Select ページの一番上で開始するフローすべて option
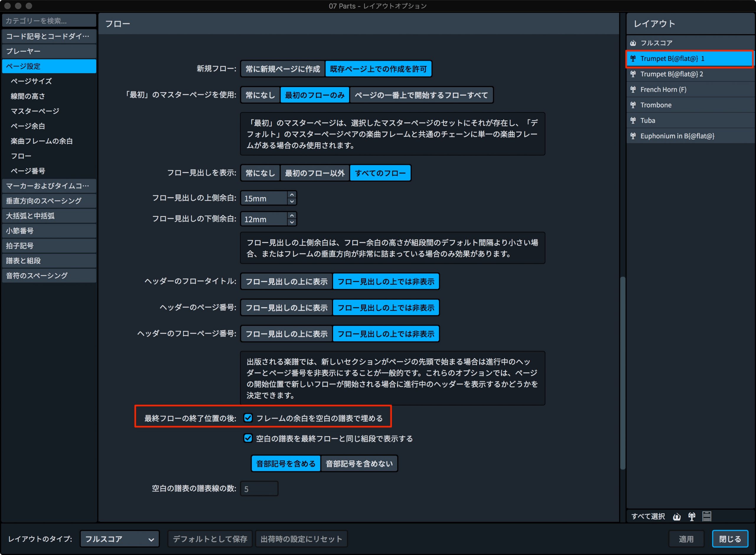The height and width of the screenshot is (555, 756). (421, 95)
